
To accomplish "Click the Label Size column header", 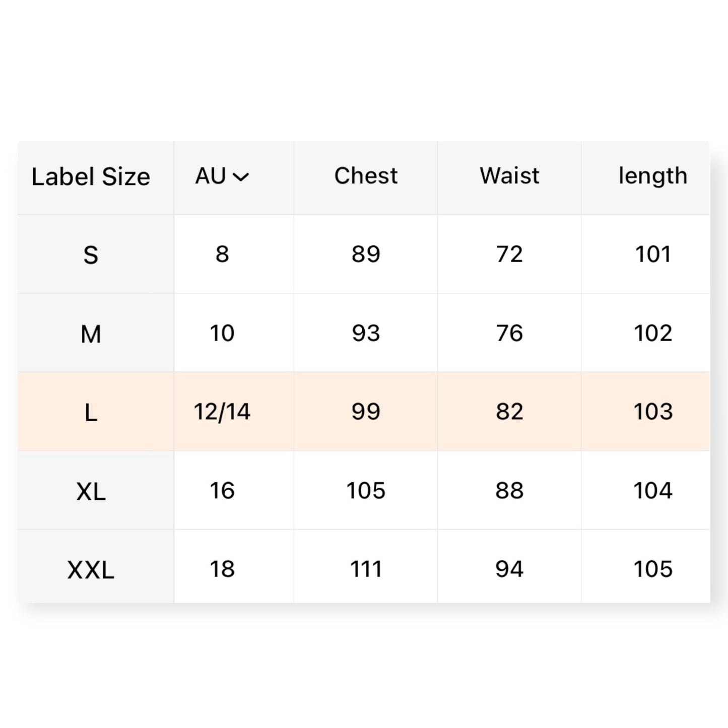I will (x=91, y=177).
